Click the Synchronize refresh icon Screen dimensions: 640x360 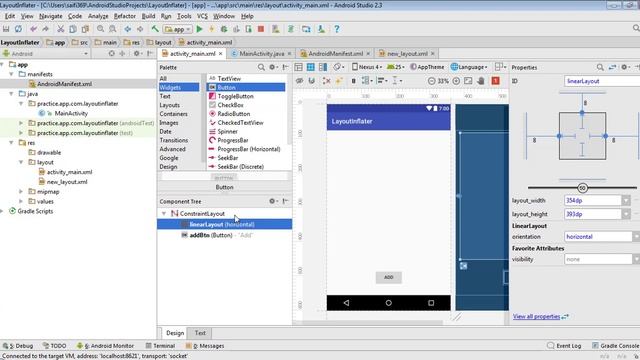point(18,29)
